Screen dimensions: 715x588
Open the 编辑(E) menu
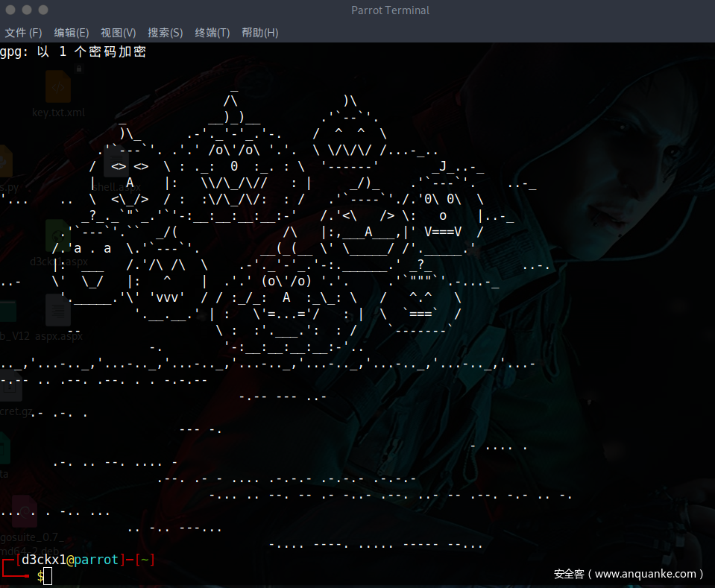coord(71,33)
